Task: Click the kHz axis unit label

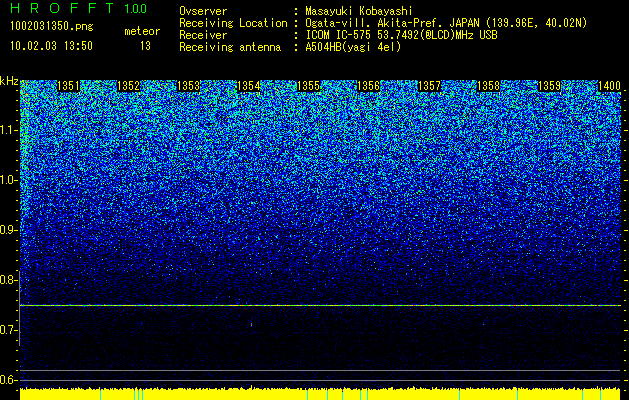Action: (9, 81)
